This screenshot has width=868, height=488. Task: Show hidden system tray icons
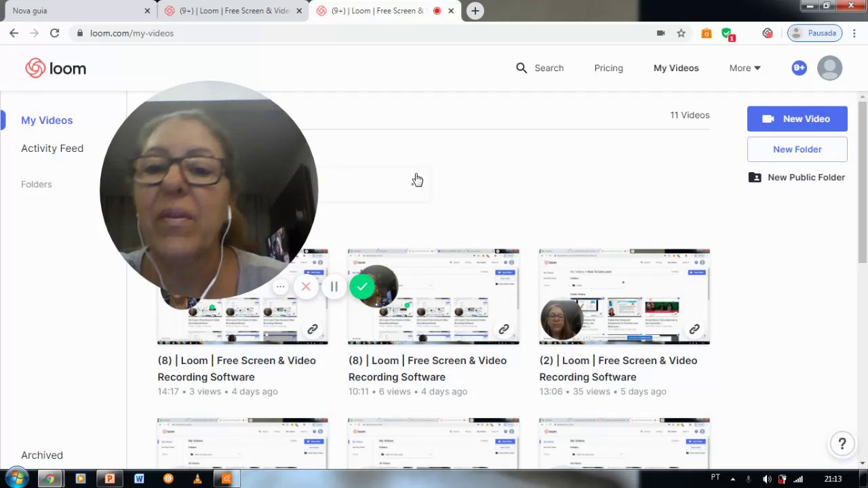[x=733, y=479]
